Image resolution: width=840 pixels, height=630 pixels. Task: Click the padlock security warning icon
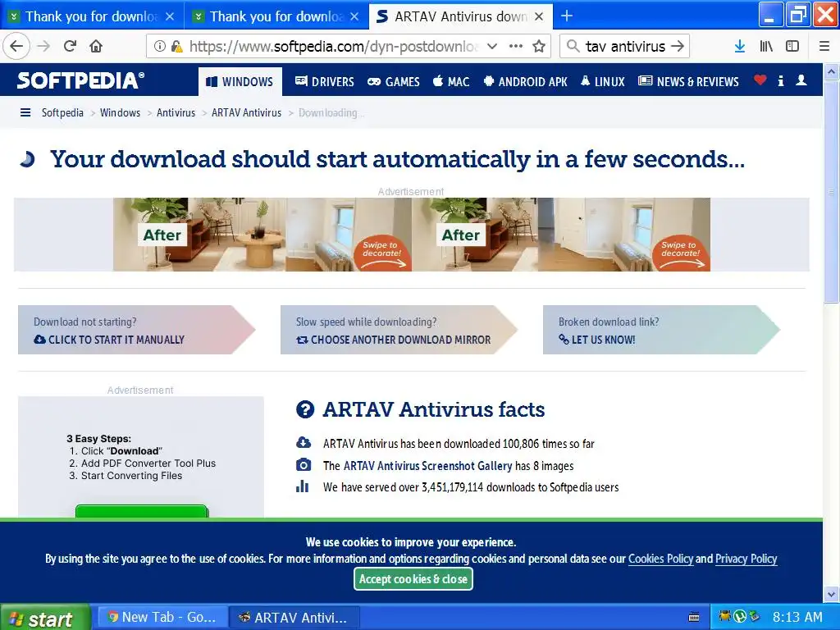[x=176, y=47]
